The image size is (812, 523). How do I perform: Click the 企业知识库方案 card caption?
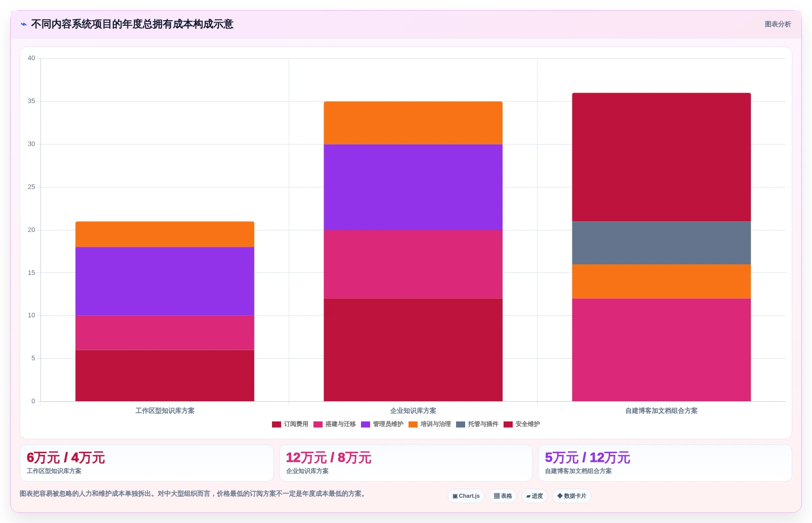307,471
